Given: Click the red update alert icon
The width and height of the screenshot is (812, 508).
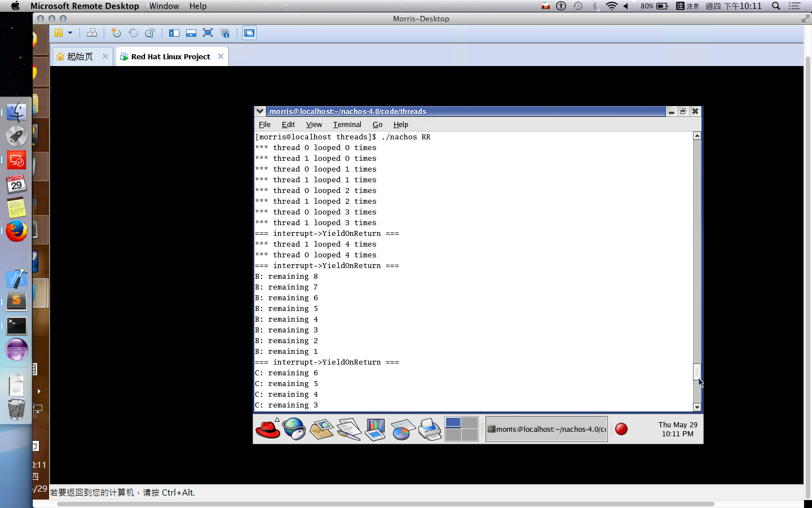Looking at the screenshot, I should pos(621,429).
